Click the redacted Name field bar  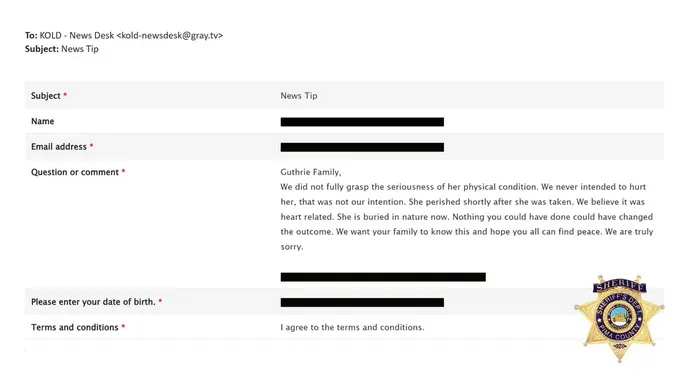362,122
